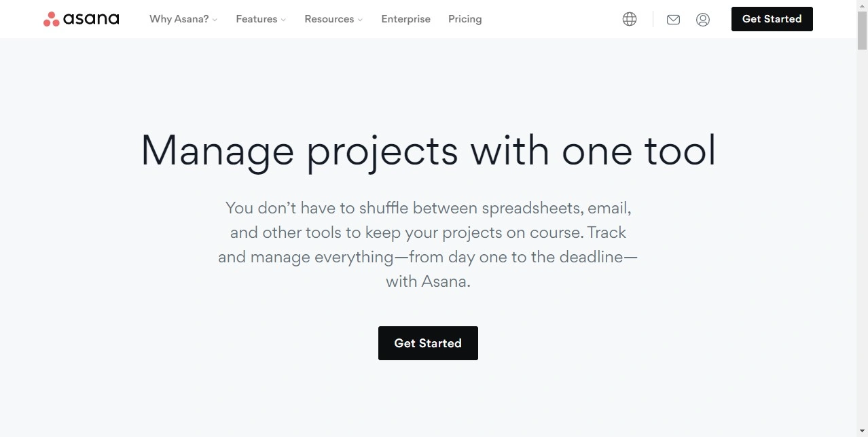Click the Asana logo
Image resolution: width=868 pixels, height=437 pixels.
pos(81,18)
